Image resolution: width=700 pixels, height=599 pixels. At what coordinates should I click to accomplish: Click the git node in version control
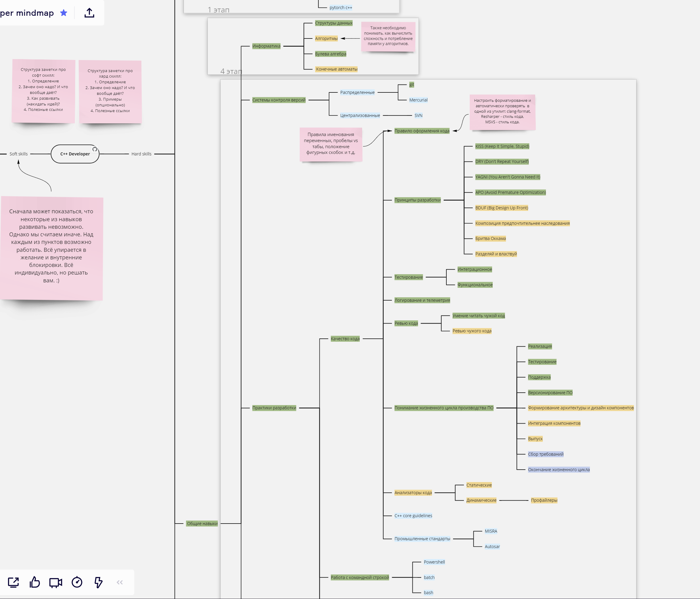(412, 85)
